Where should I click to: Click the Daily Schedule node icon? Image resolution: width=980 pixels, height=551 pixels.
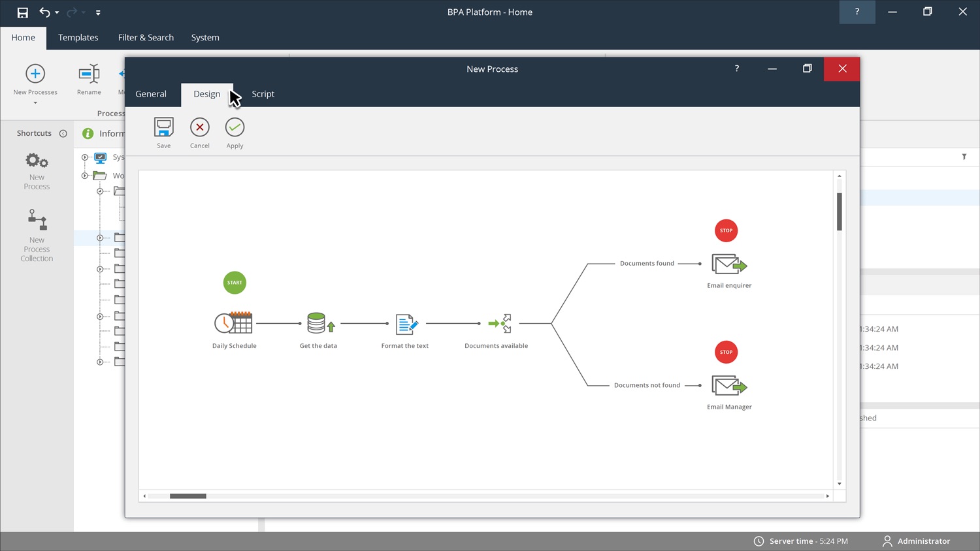tap(233, 323)
